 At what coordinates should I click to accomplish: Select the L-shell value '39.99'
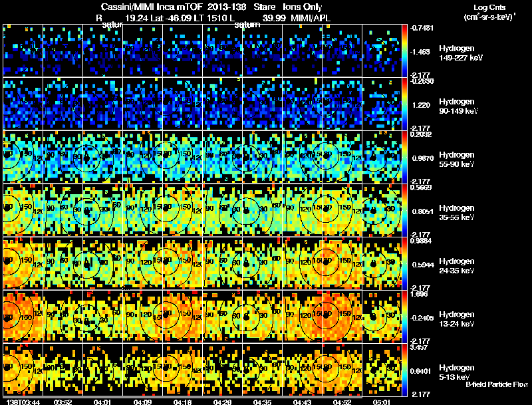click(x=274, y=18)
